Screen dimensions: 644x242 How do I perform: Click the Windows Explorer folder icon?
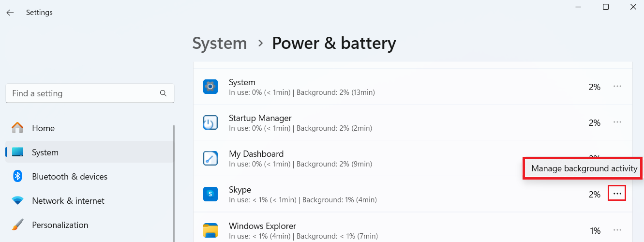pos(210,230)
